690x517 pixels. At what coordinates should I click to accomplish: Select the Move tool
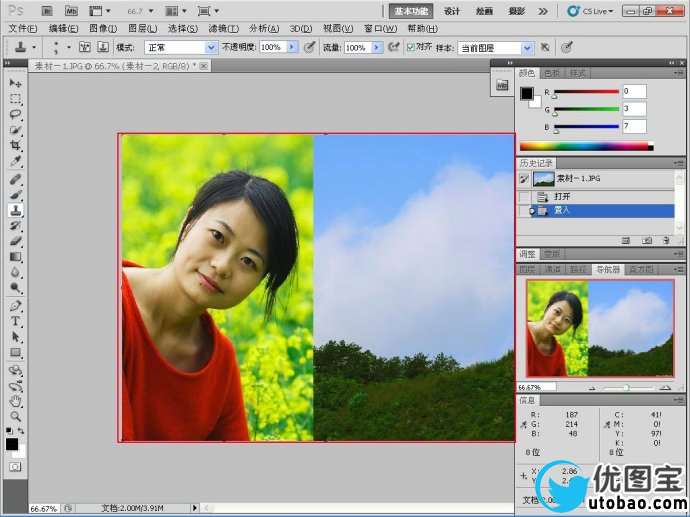15,83
